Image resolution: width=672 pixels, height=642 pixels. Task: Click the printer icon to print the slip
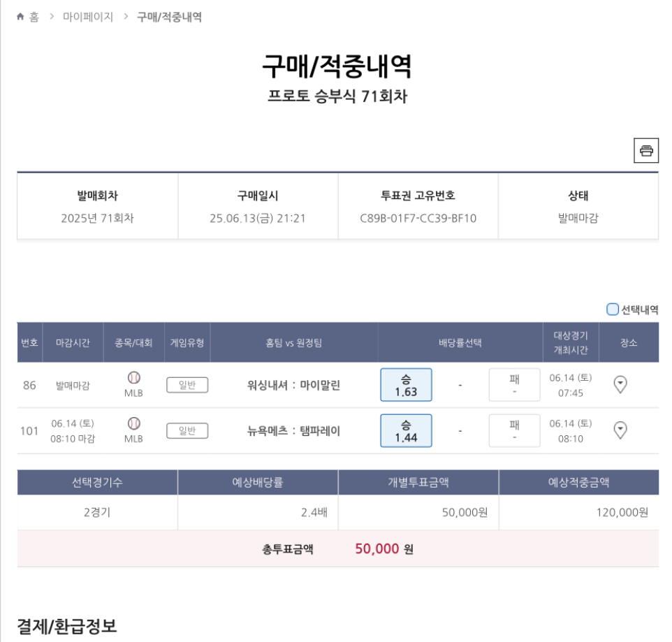coord(646,150)
